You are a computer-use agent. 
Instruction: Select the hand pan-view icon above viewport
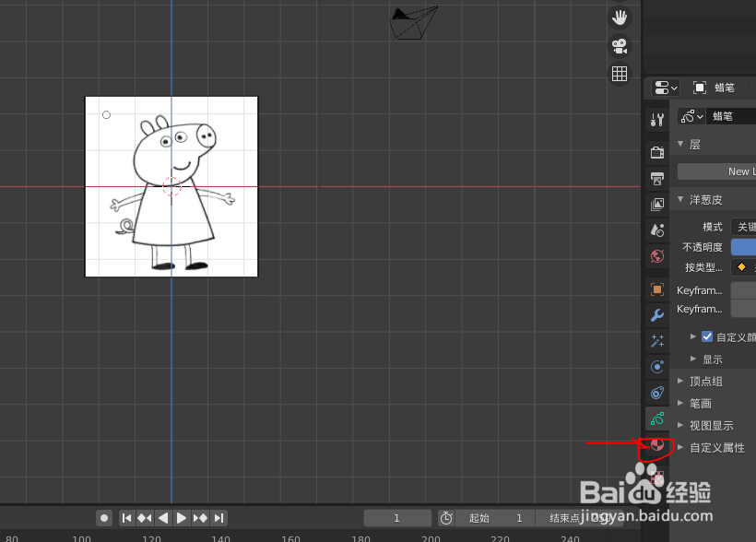[x=620, y=16]
